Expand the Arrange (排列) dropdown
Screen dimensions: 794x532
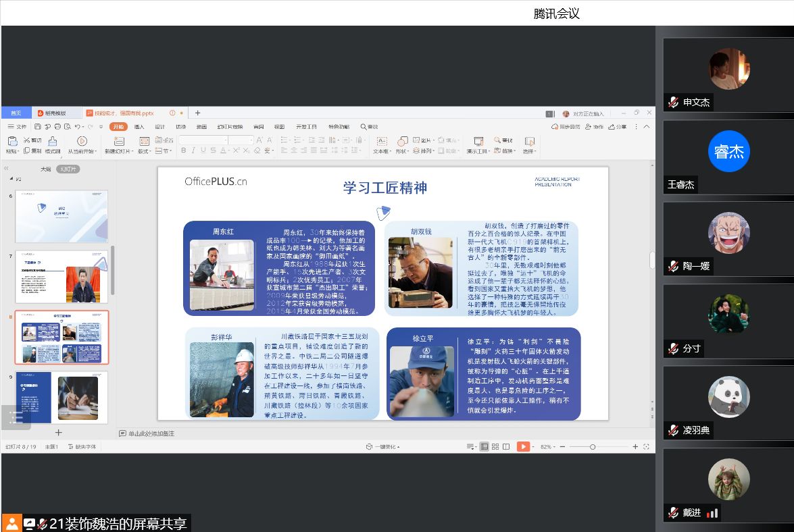(426, 151)
